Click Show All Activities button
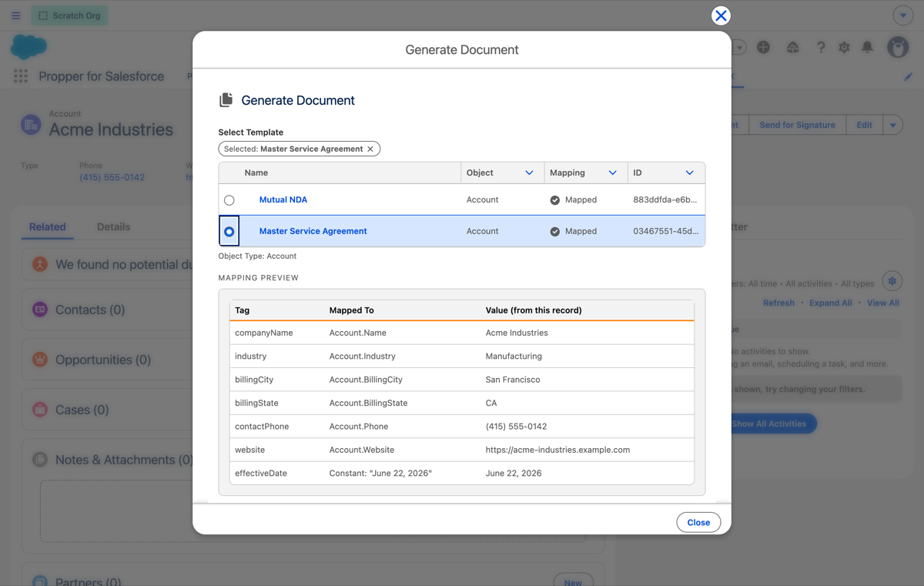Image resolution: width=924 pixels, height=586 pixels. point(768,424)
